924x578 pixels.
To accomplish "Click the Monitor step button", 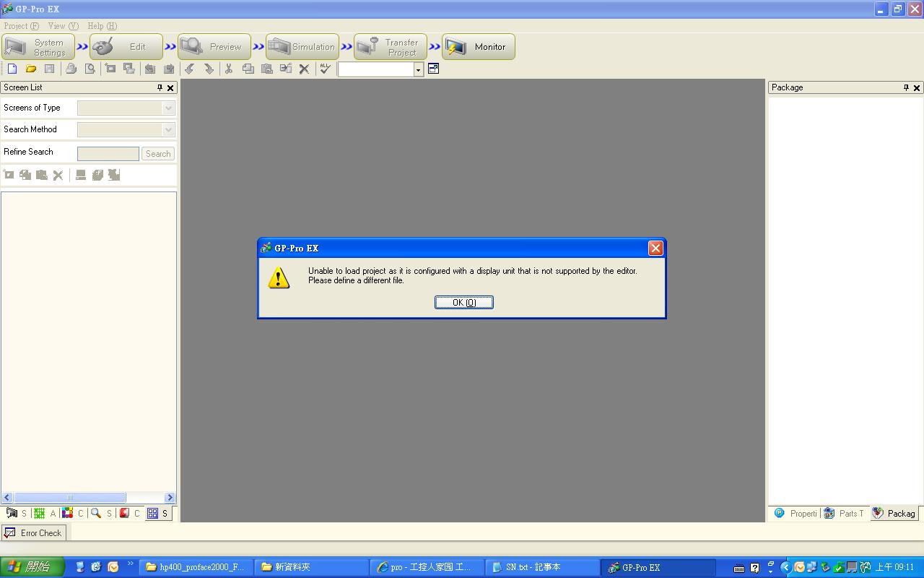I will pyautogui.click(x=479, y=47).
